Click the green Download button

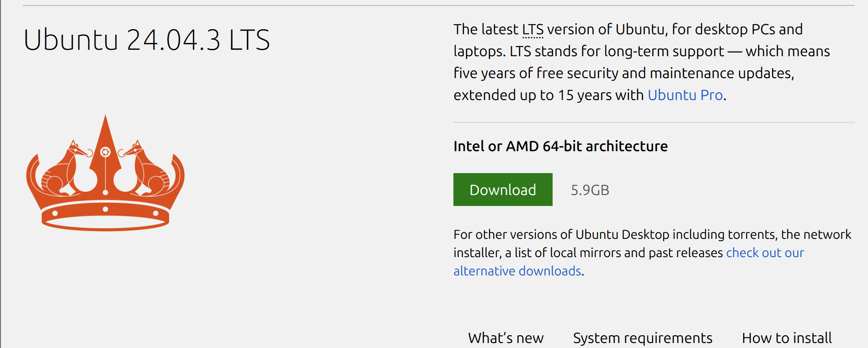[x=502, y=190]
